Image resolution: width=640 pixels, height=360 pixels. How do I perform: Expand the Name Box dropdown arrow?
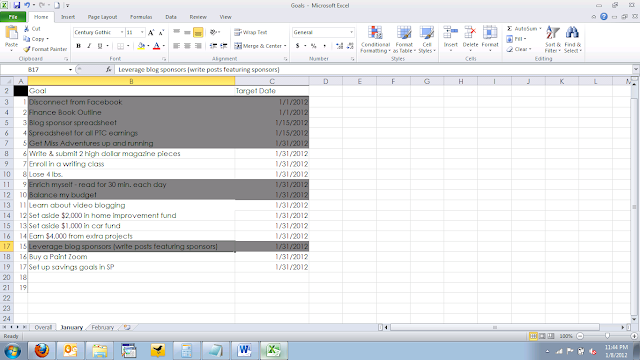pyautogui.click(x=70, y=70)
